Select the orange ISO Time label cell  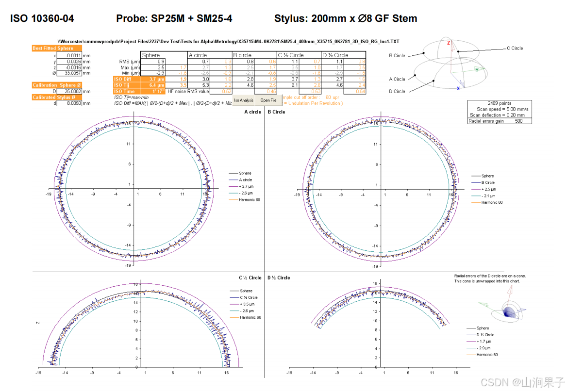[127, 91]
